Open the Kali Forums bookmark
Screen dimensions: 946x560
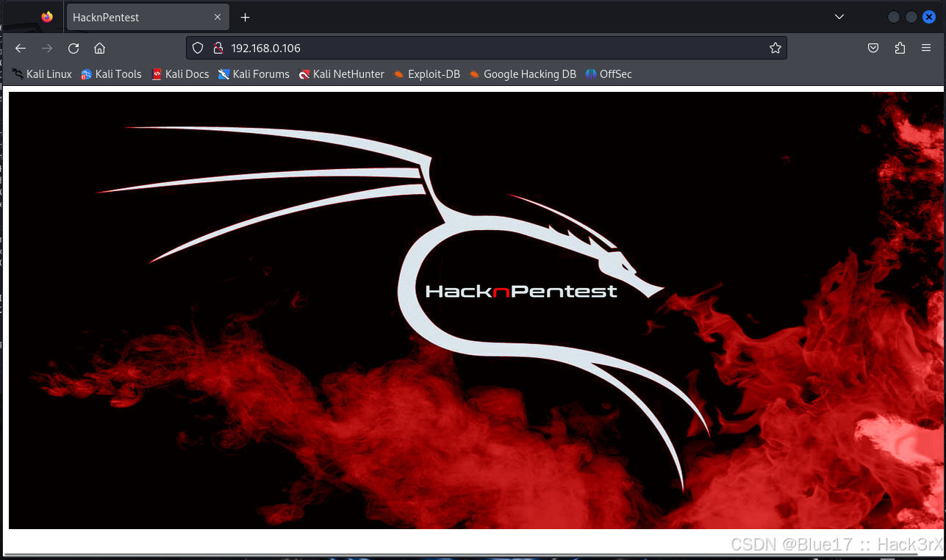254,73
